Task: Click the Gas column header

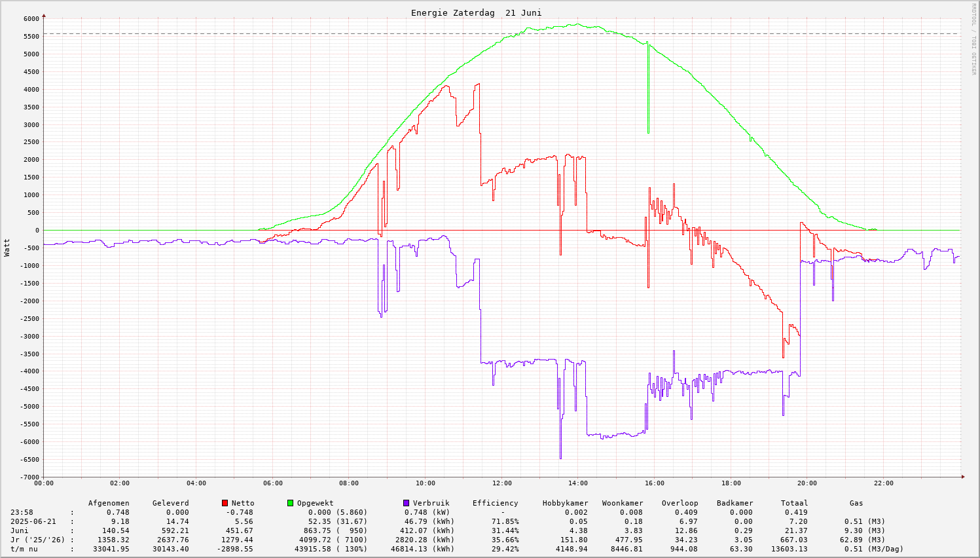Action: [856, 503]
